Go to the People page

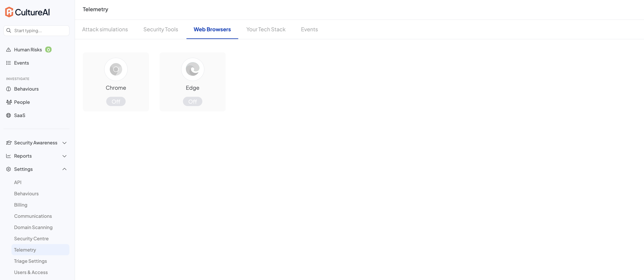click(22, 102)
